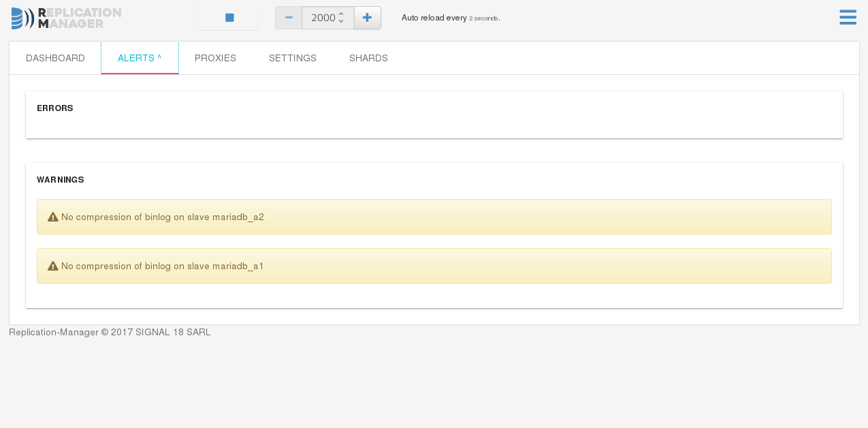Decrease reload interval with the minus button
Screen dimensions: 868x428
[x=289, y=18]
